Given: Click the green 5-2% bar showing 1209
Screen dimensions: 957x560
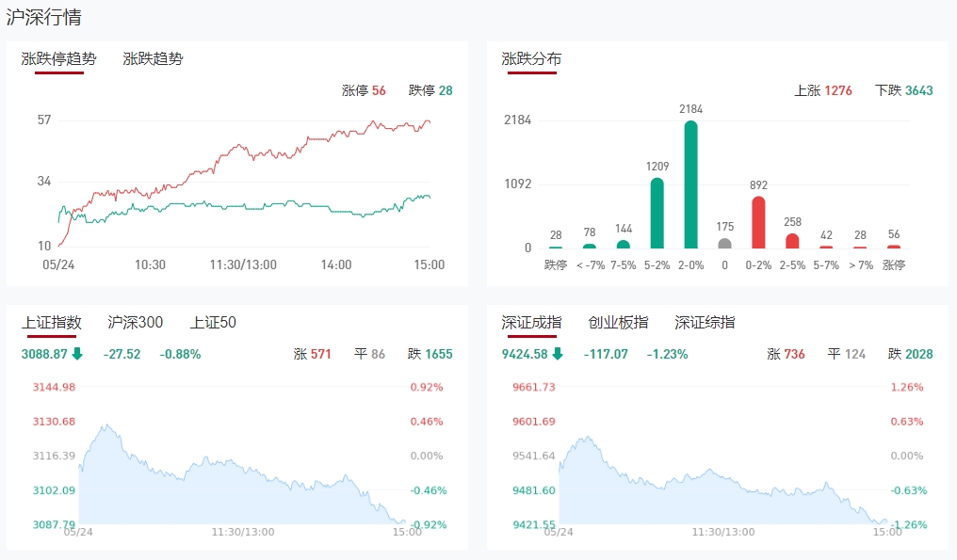Looking at the screenshot, I should point(657,214).
